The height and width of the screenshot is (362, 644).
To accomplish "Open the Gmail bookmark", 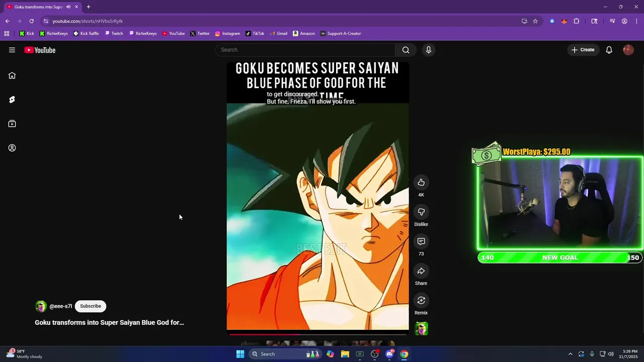I will [x=278, y=34].
